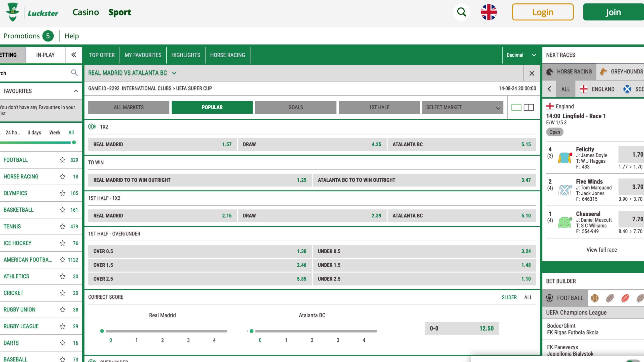Open the My Favourites tab
The width and height of the screenshot is (644, 362).
point(143,55)
